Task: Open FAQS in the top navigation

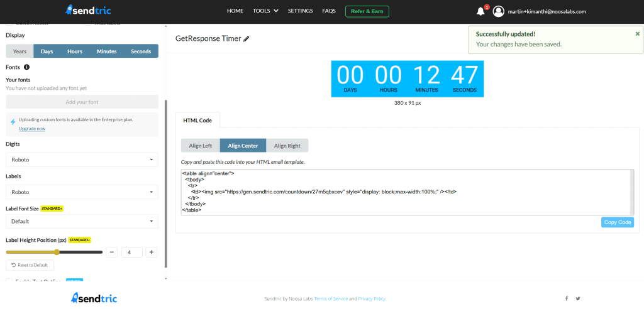Action: coord(329,11)
